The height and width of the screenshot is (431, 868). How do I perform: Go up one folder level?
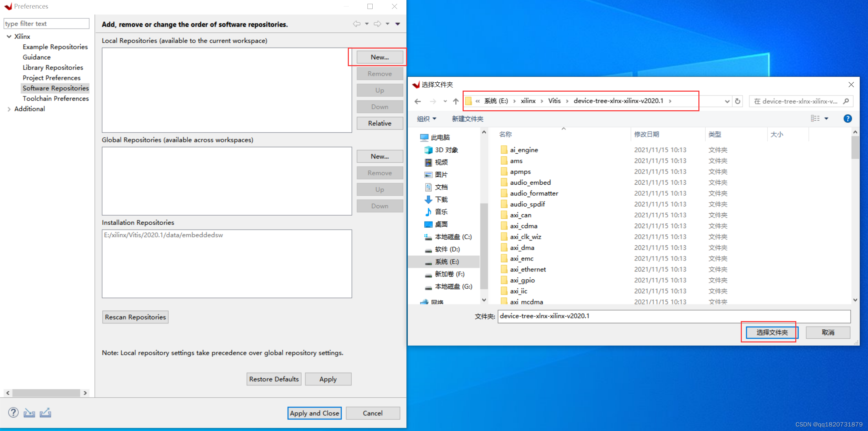coord(456,101)
